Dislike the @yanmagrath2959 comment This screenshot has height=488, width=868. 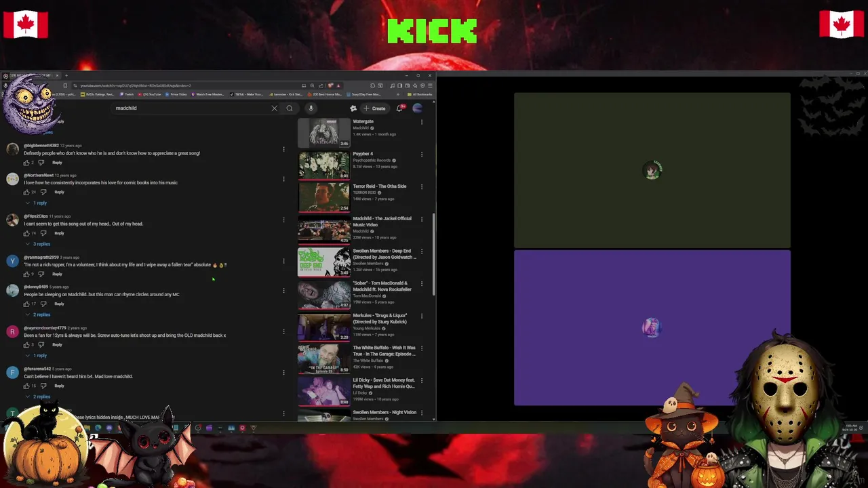coord(41,274)
